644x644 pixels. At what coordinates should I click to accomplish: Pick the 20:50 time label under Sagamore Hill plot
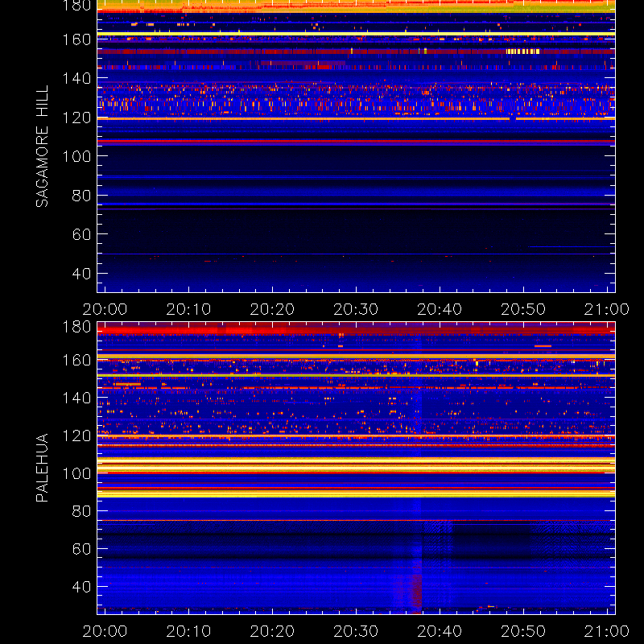click(523, 309)
